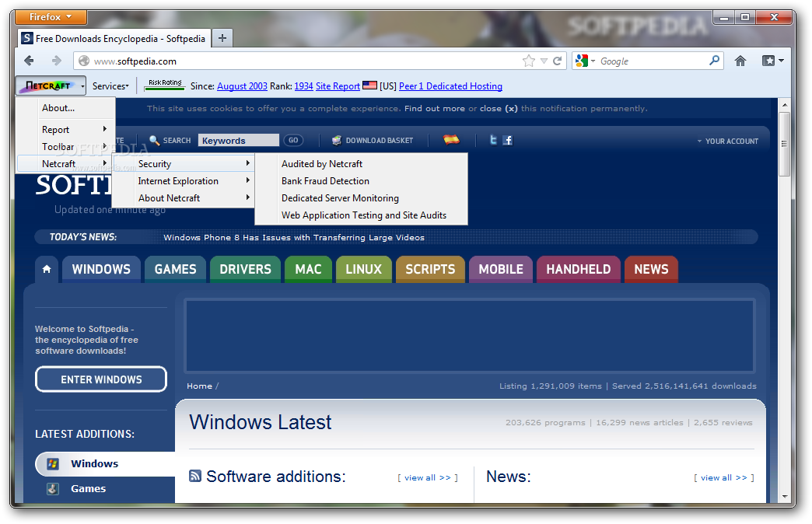
Task: Click the www.softpedia.com address bar
Action: pos(306,61)
